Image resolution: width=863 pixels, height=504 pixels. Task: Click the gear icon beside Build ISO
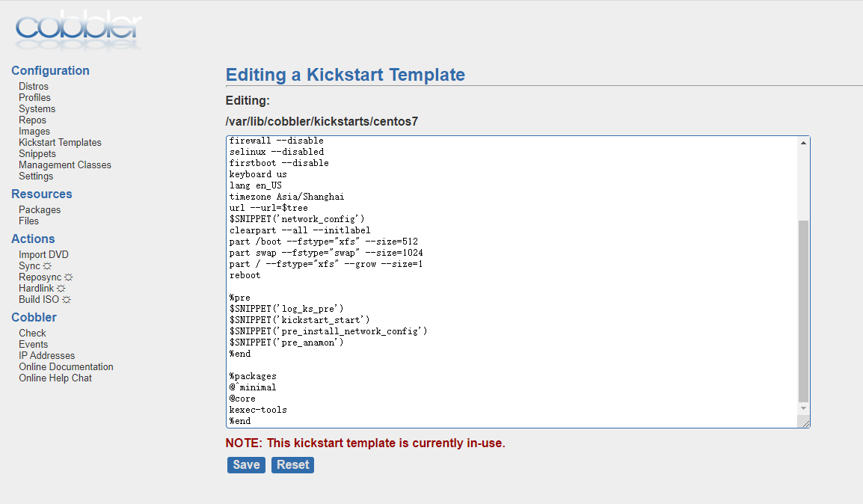click(x=67, y=300)
